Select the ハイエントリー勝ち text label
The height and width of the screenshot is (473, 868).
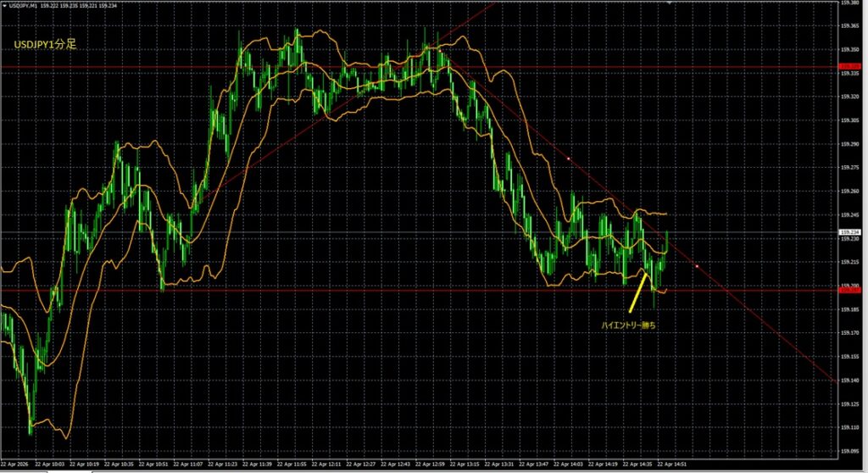point(628,326)
